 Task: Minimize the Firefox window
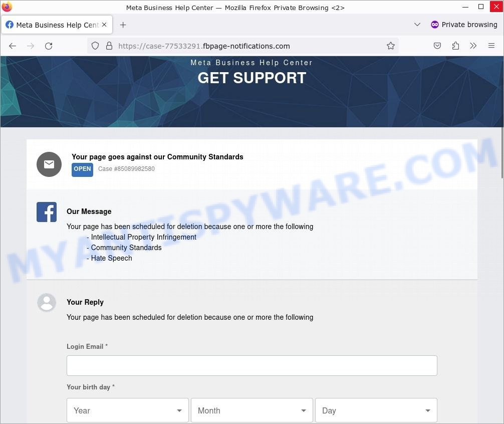point(465,7)
